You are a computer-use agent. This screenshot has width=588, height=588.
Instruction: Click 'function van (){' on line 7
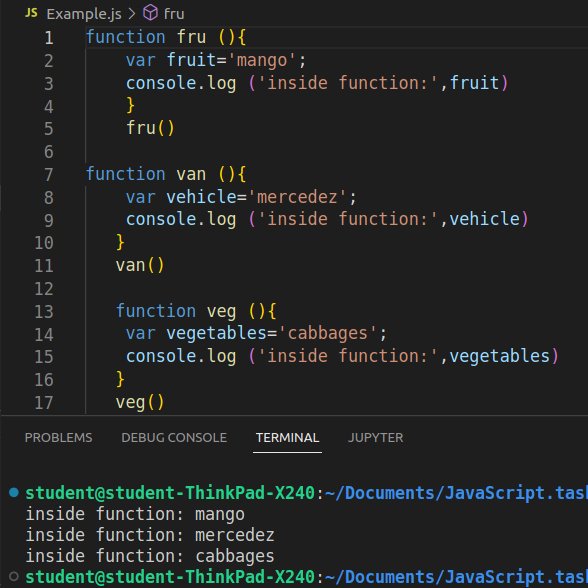click(x=166, y=174)
